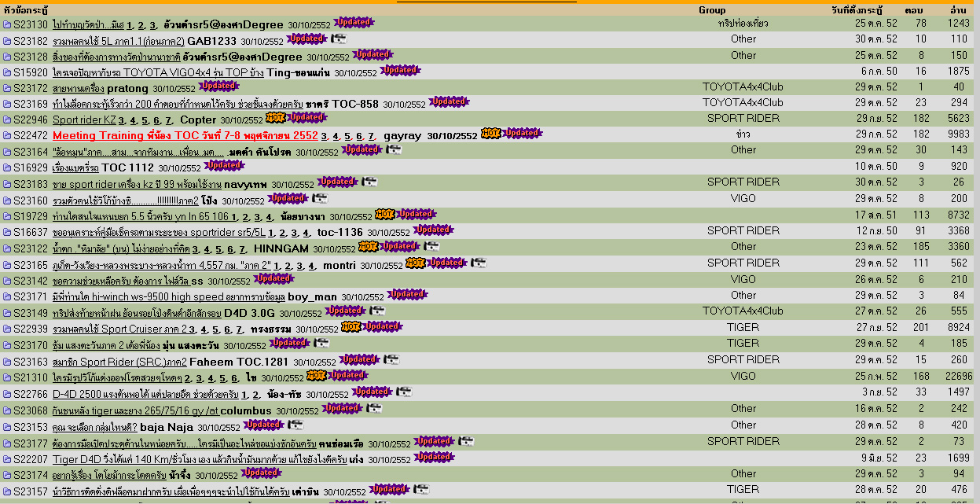
Task: Click the HOT badge on Sport rider KZ thread
Action: 274,119
